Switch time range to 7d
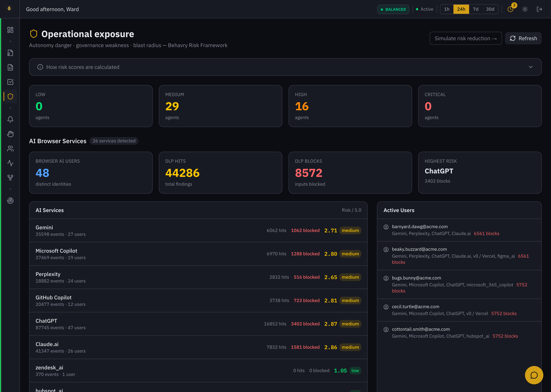This screenshot has width=551, height=392. pos(475,9)
